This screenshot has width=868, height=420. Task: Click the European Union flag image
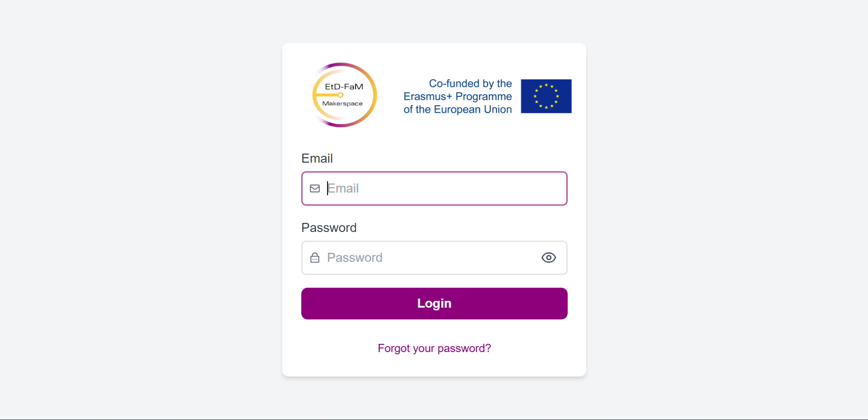pos(546,96)
